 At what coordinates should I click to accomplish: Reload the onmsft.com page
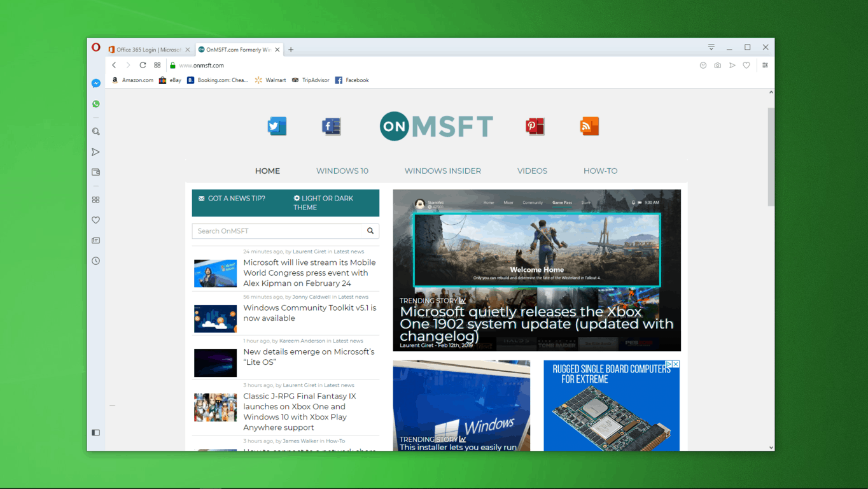pyautogui.click(x=143, y=65)
